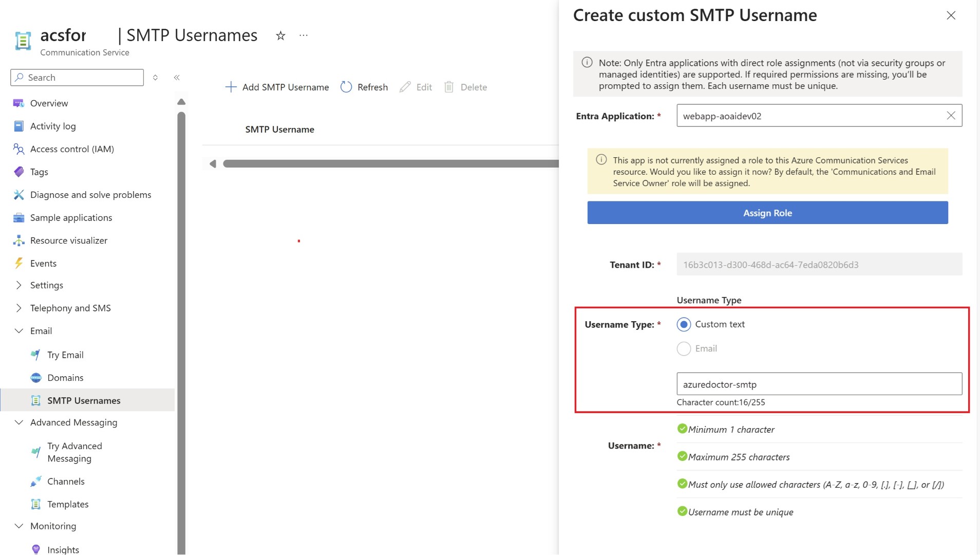Click the Refresh button label

pyautogui.click(x=372, y=87)
